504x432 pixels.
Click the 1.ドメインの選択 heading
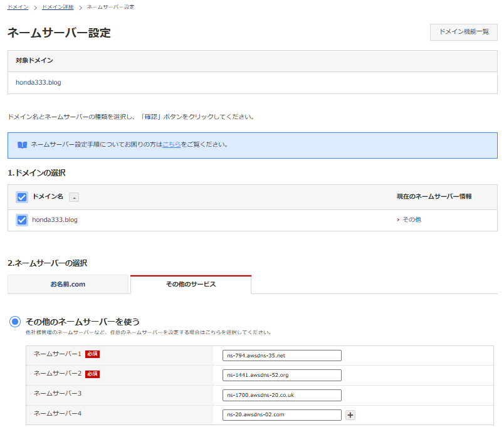pos(36,173)
